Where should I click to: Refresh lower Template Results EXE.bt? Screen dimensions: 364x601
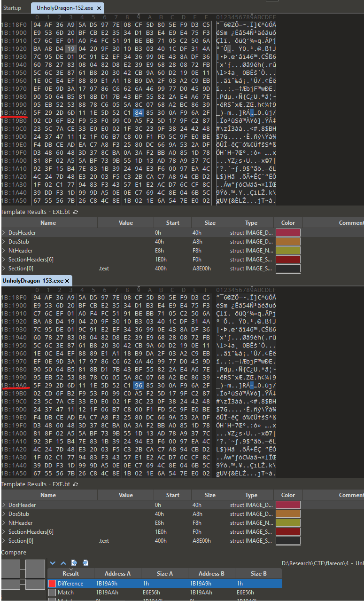click(76, 484)
